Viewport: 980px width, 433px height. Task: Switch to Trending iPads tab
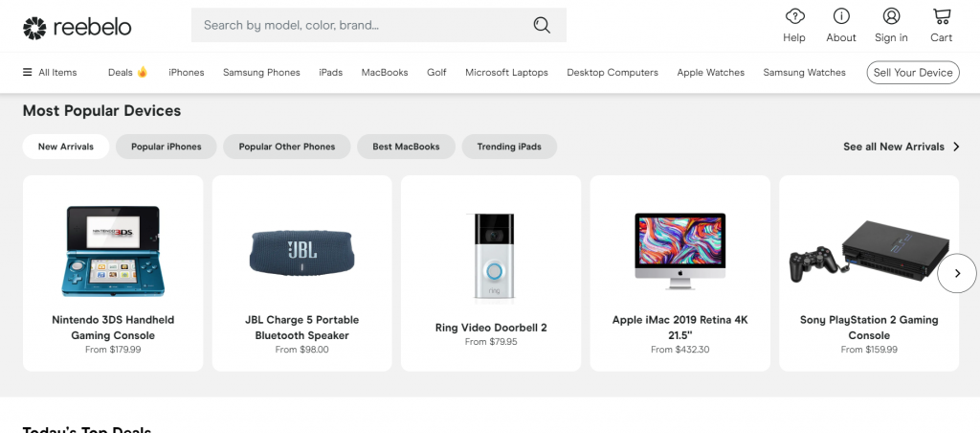point(509,147)
